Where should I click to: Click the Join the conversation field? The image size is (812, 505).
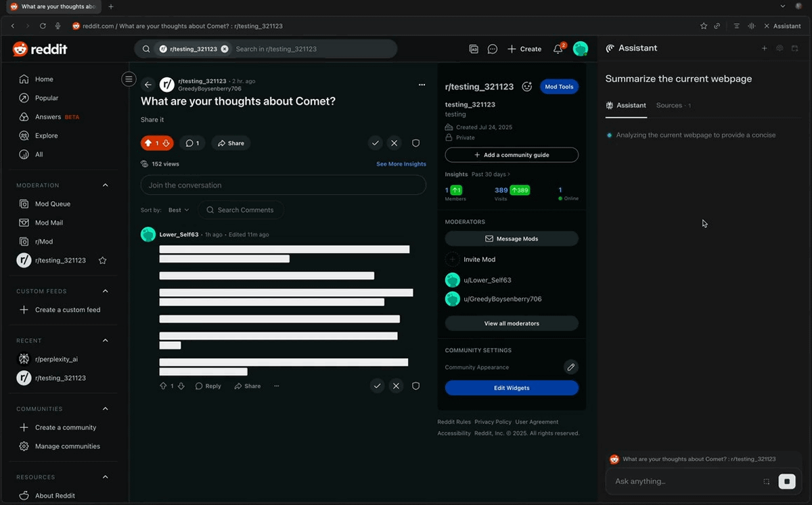pyautogui.click(x=283, y=185)
